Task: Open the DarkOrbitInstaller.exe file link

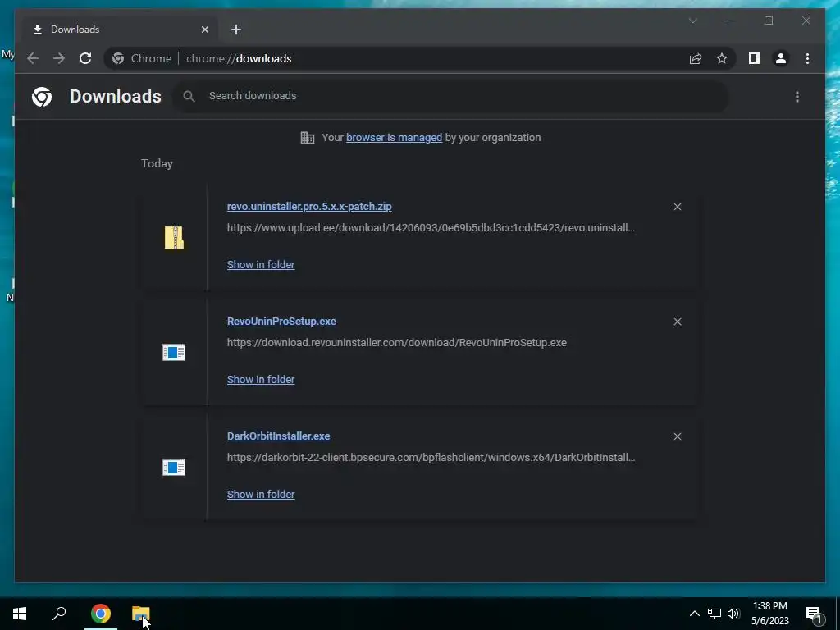Action: click(x=279, y=436)
